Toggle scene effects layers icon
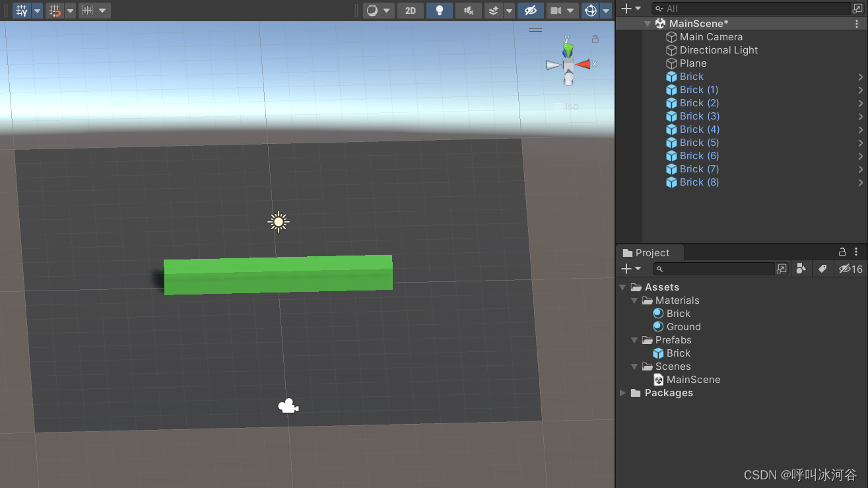 (494, 11)
